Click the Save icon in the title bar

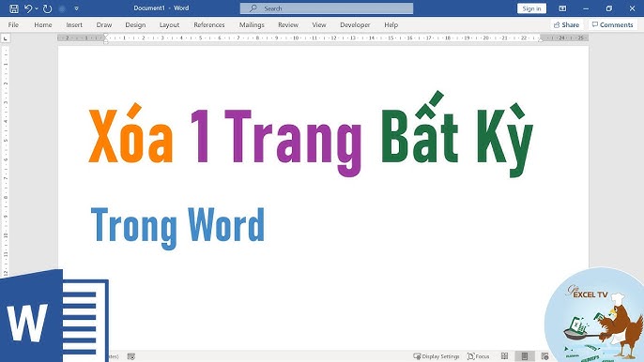pos(14,8)
